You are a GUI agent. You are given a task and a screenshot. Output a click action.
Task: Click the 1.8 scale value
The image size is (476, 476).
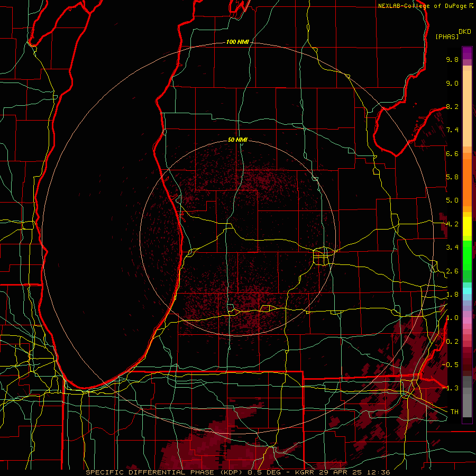coord(452,295)
